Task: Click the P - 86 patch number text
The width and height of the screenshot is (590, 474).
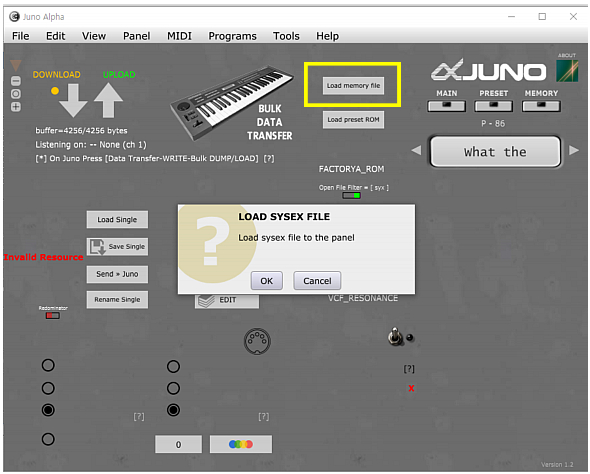Action: point(493,123)
